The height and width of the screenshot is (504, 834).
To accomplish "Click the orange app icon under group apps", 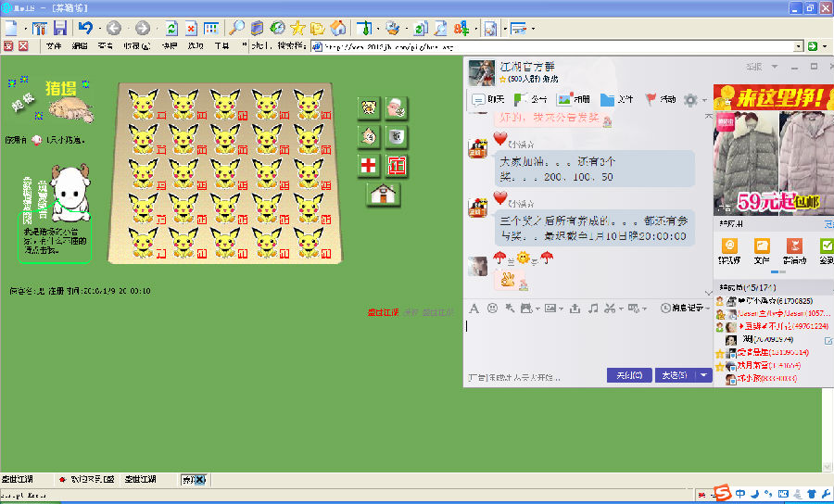I will point(729,246).
